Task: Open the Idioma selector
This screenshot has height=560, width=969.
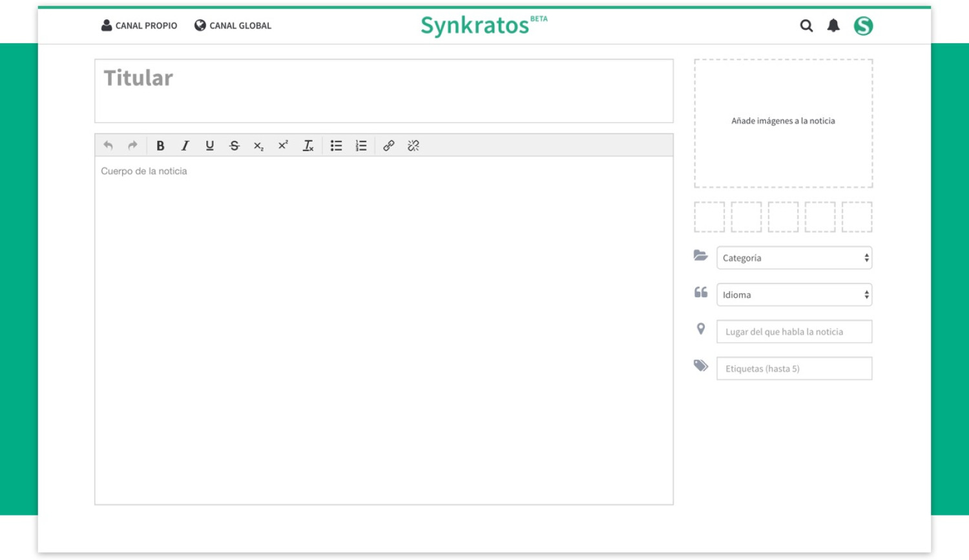Action: (x=794, y=295)
